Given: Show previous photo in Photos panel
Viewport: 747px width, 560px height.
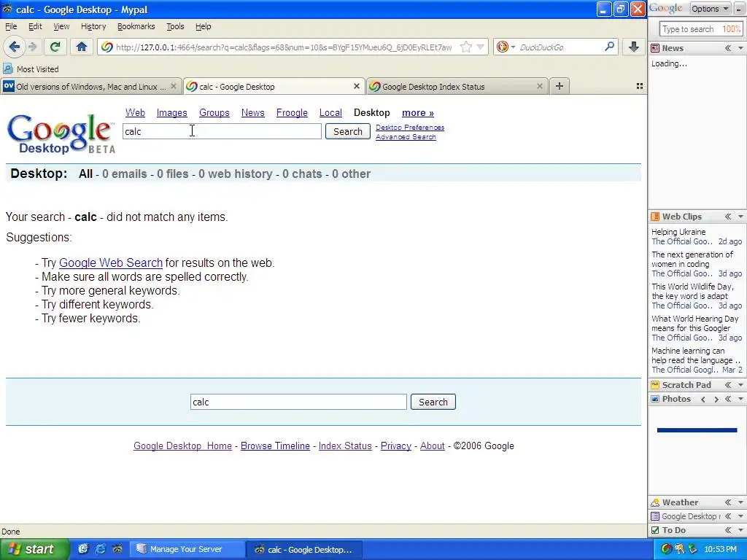Looking at the screenshot, I should tap(703, 399).
